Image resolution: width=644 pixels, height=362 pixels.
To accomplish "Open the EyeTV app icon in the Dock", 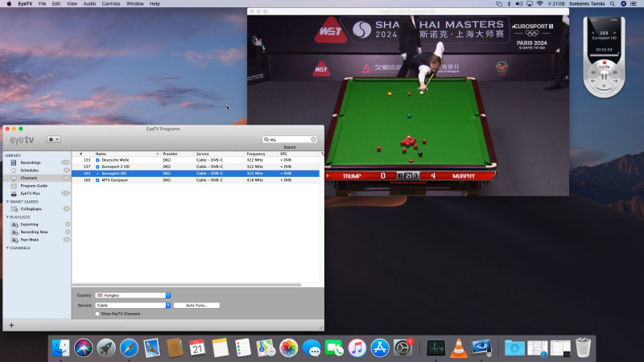I will point(481,348).
